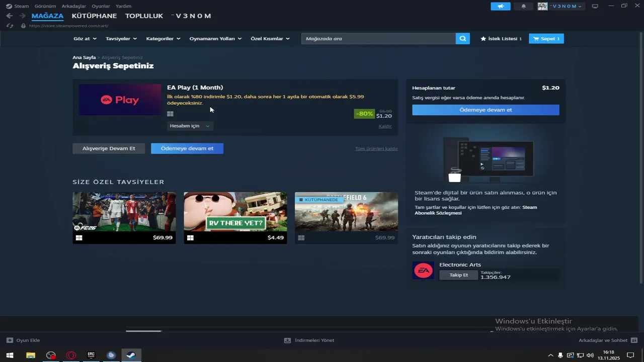Open the İstek Listesi wishlist link
This screenshot has width=644, height=362.
click(x=501, y=39)
